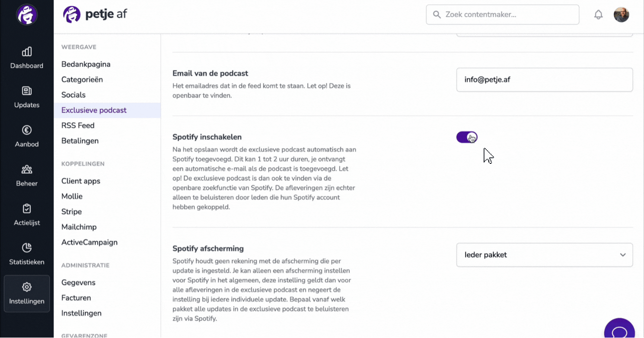Expand the Spotify afscherming dropdown
The width and height of the screenshot is (644, 338).
(x=545, y=255)
